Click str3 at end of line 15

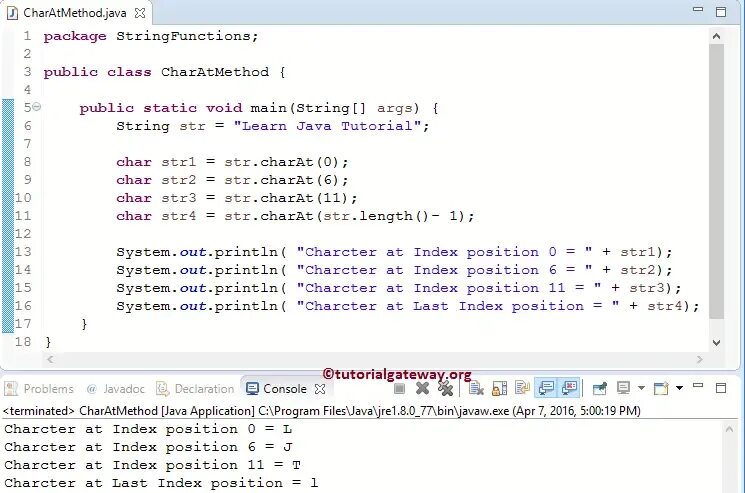647,288
